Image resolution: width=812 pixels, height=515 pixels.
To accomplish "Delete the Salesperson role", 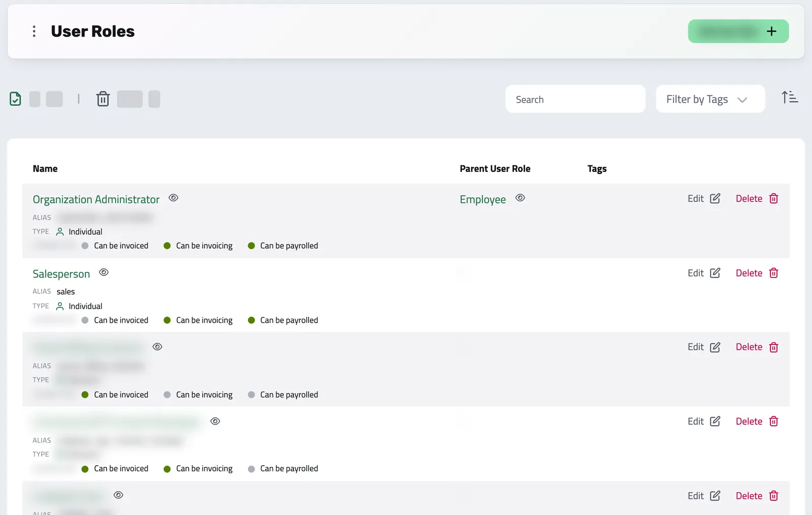I will click(757, 273).
